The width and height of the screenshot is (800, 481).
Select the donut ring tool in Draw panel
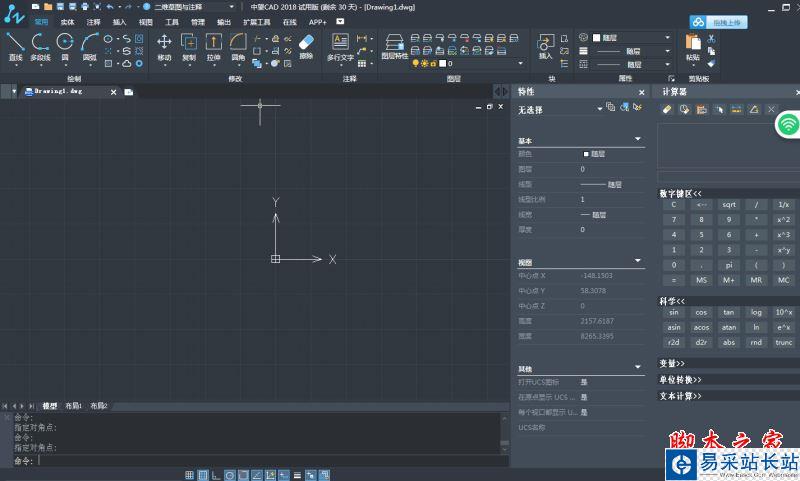pyautogui.click(x=139, y=63)
